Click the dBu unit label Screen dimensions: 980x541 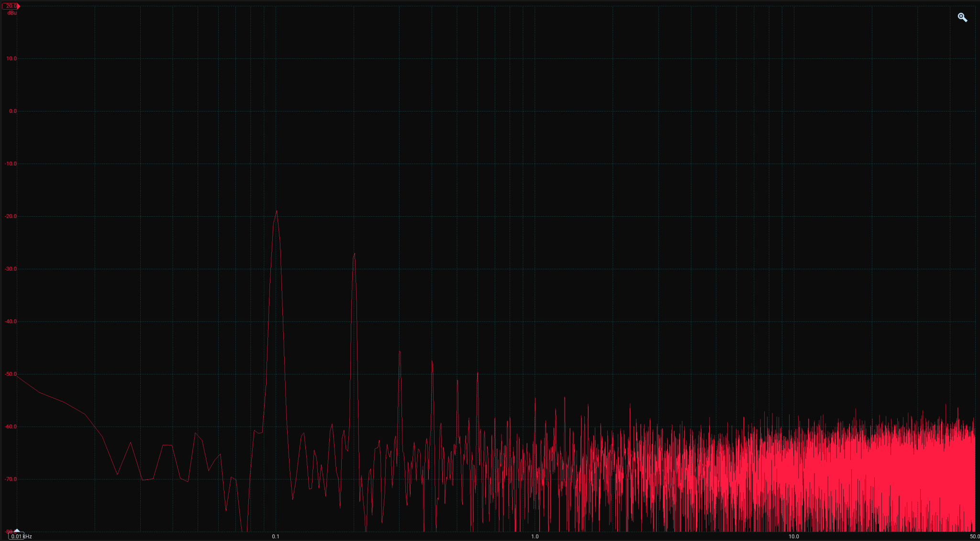point(12,13)
